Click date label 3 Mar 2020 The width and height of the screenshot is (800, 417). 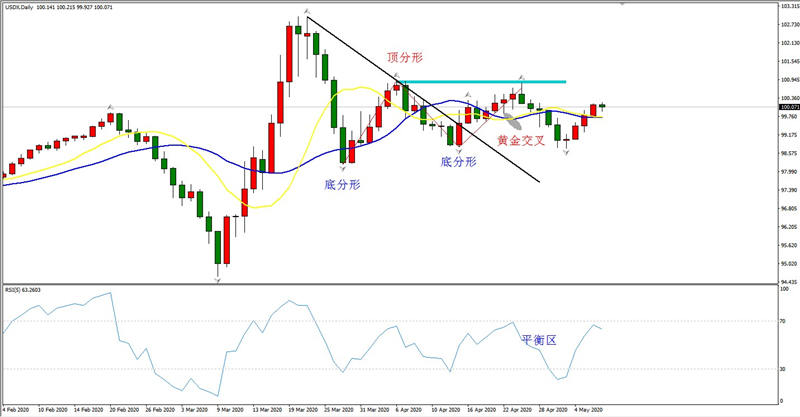[195, 410]
